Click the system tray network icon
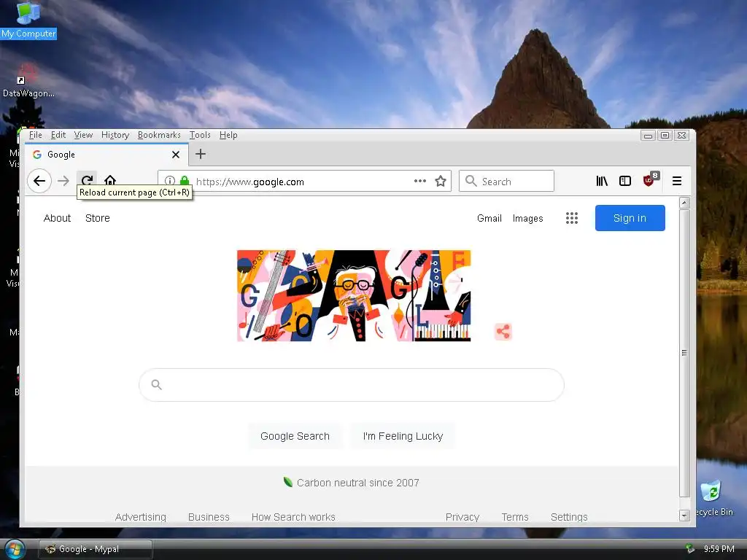747x560 pixels. [x=690, y=548]
